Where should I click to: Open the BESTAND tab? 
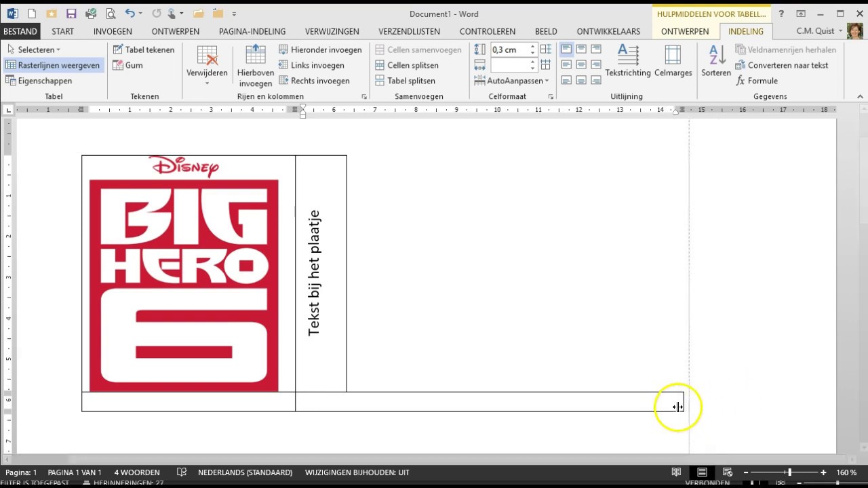pyautogui.click(x=20, y=31)
